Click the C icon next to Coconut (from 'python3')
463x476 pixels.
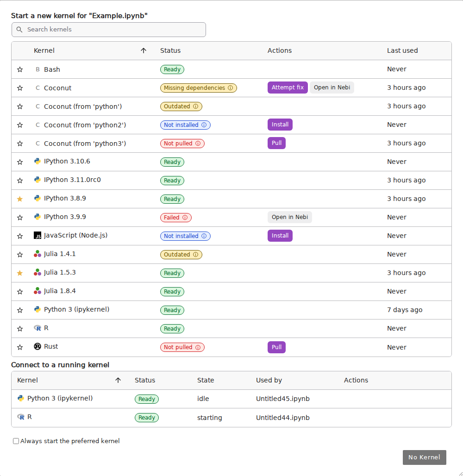[x=38, y=143]
